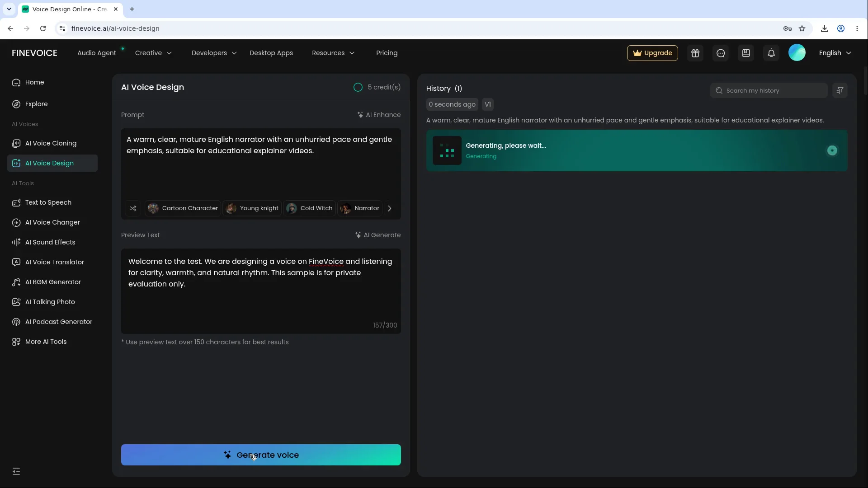Open the notifications bell
Screen dimensions: 868x488
(x=771, y=53)
